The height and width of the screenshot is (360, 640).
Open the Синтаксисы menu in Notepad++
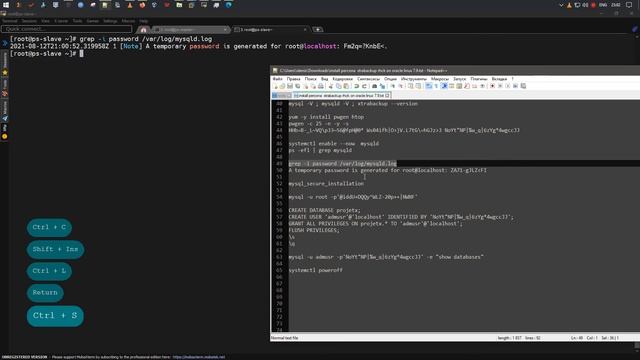pyautogui.click(x=369, y=79)
